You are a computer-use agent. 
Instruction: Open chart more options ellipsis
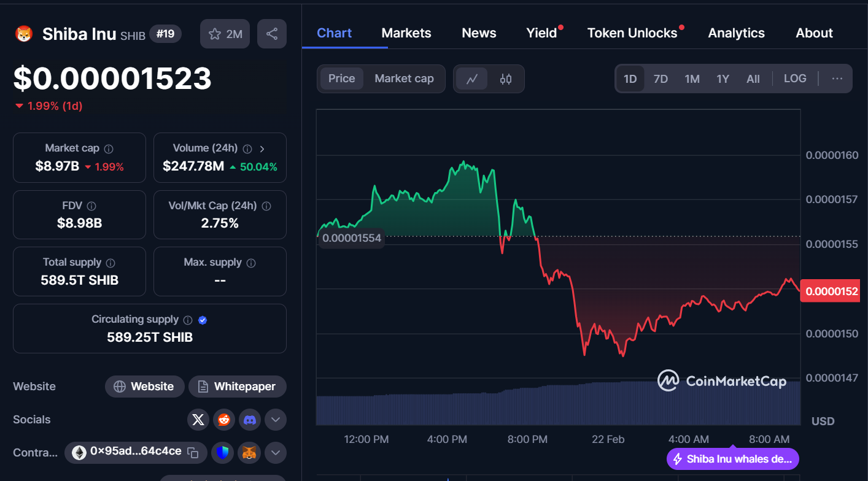click(x=837, y=79)
